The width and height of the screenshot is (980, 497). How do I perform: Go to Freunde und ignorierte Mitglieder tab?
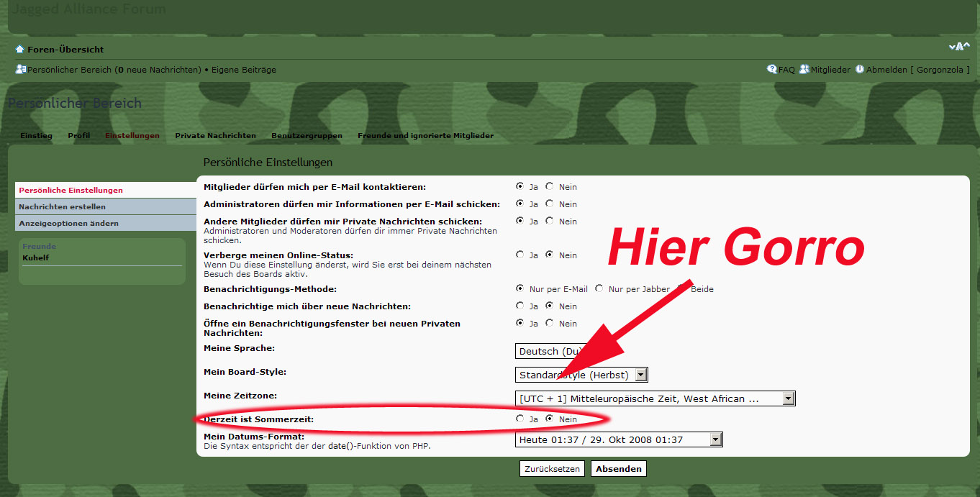[x=425, y=135]
